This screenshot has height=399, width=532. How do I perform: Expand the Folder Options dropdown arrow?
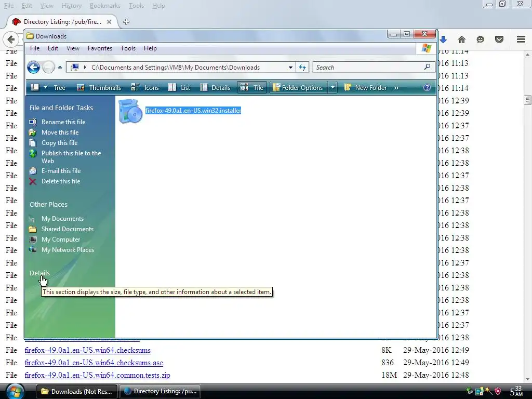pyautogui.click(x=332, y=87)
